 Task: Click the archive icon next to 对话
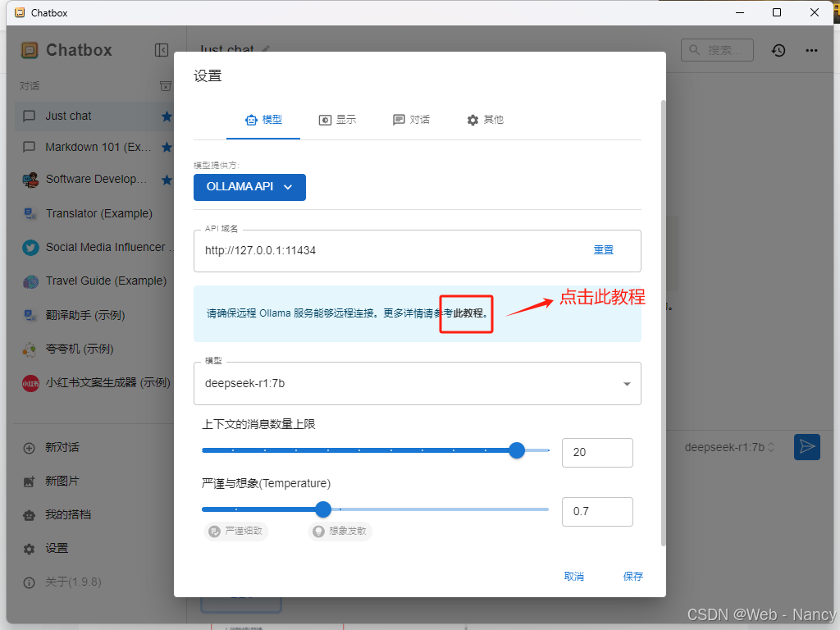(166, 85)
